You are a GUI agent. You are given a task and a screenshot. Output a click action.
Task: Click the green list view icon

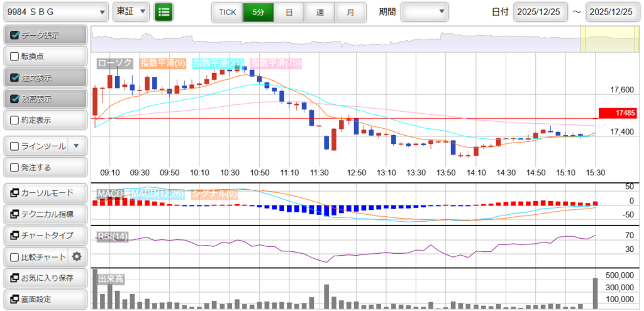pos(164,11)
